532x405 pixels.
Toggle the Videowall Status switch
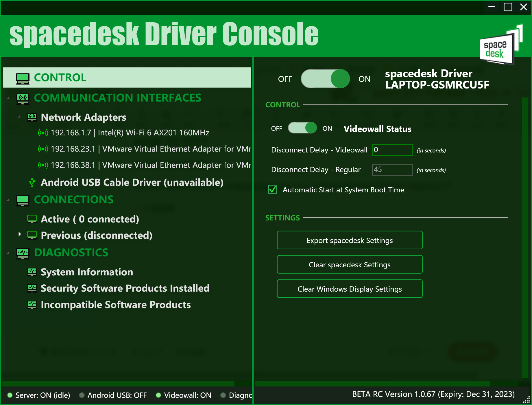click(302, 128)
